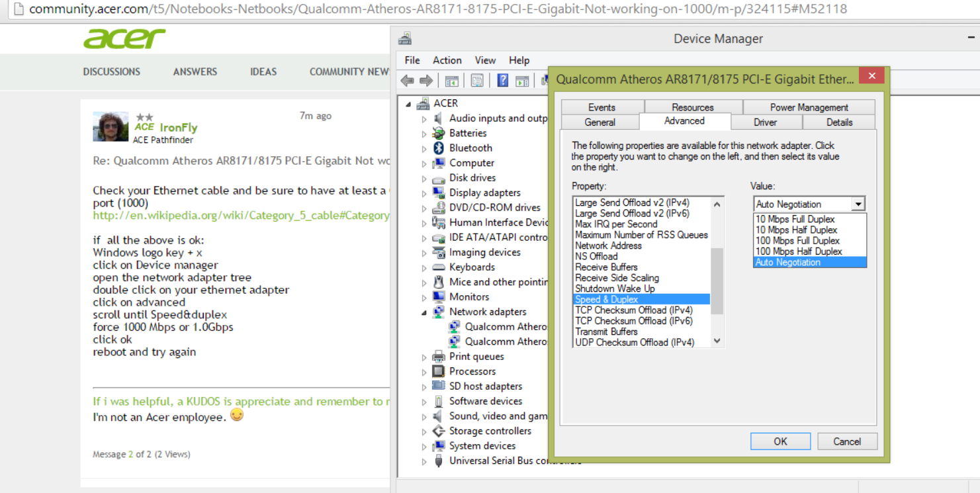Switch to the General tab
The width and height of the screenshot is (980, 493).
(x=600, y=122)
